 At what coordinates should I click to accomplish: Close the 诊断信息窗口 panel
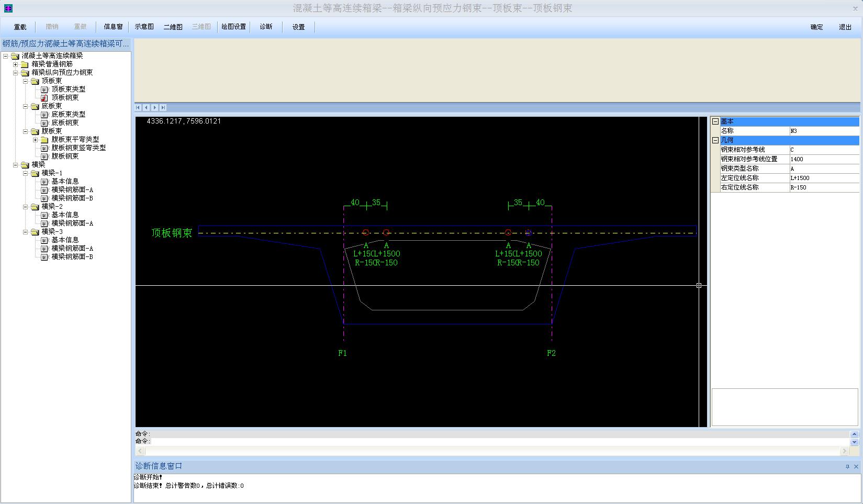(x=856, y=466)
